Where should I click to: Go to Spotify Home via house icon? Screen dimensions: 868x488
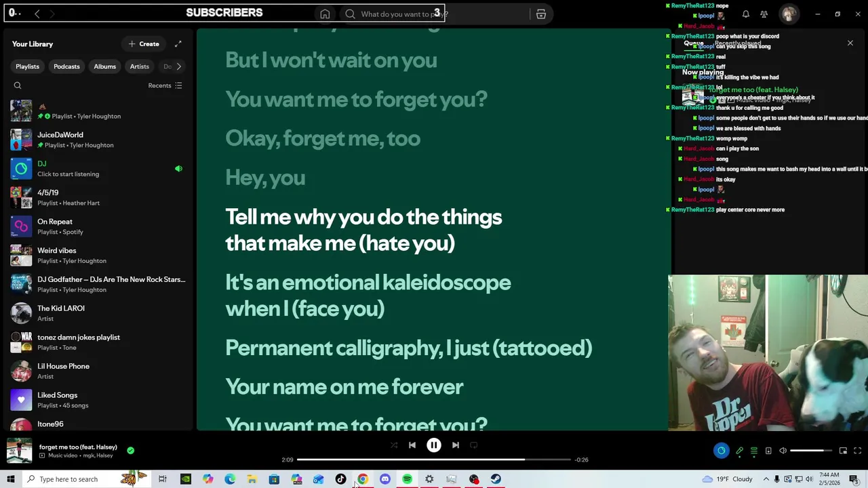point(325,14)
